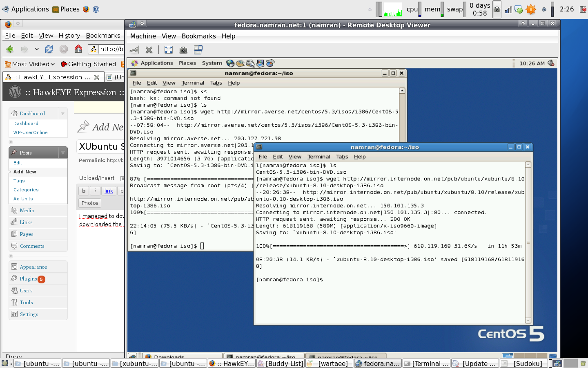Expand the Dashboard menu dropdown arrow

[x=62, y=114]
